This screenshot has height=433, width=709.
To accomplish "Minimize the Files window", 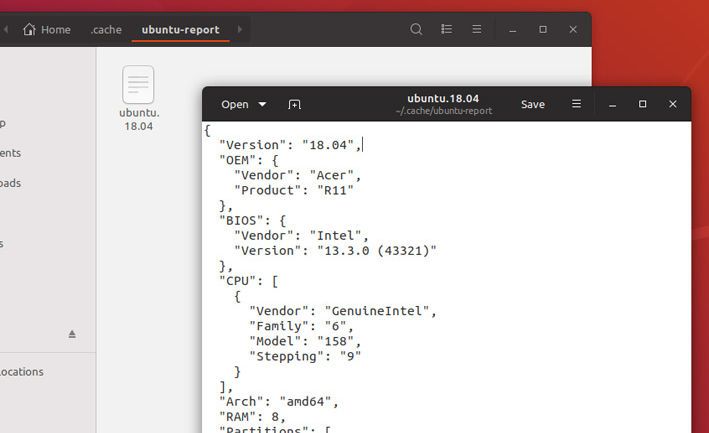I will (512, 30).
